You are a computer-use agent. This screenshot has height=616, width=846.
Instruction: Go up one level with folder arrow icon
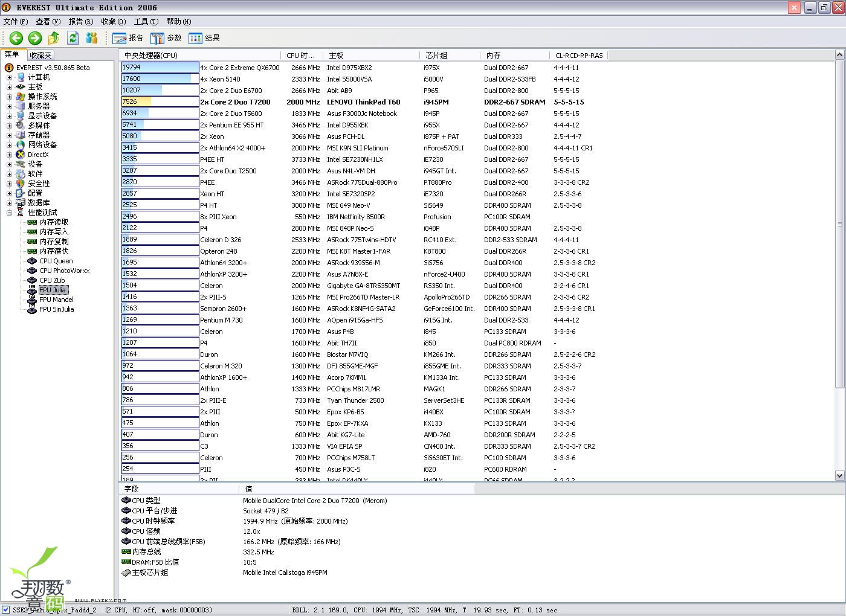point(54,38)
